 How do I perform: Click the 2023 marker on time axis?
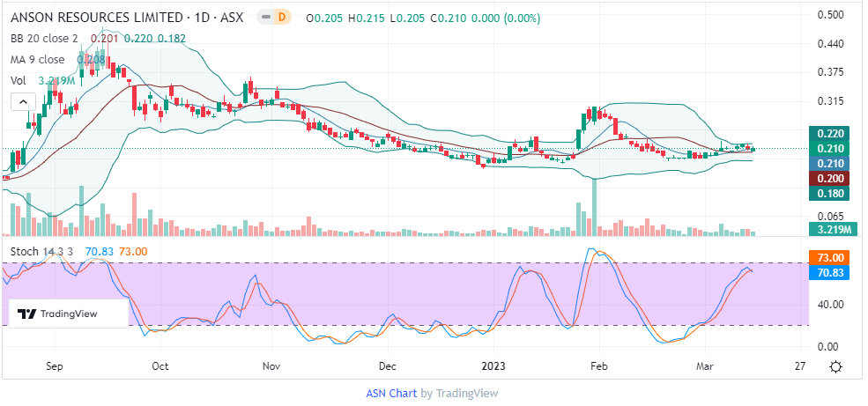click(x=493, y=365)
